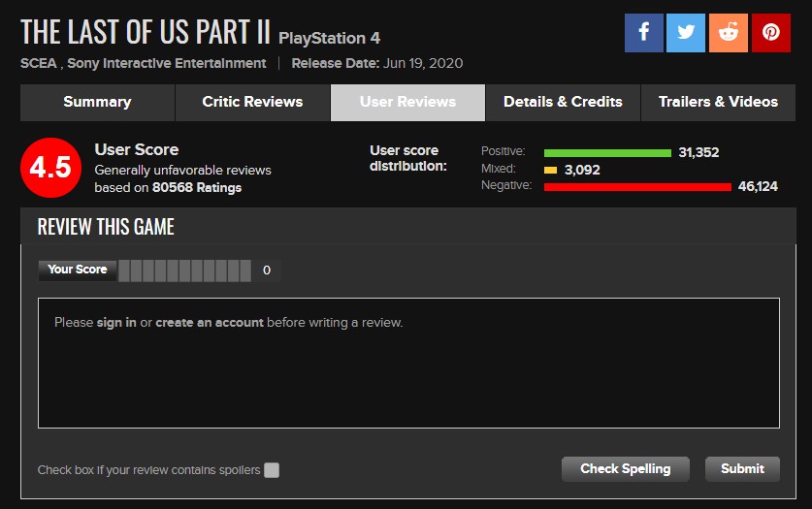Share the page on Reddit

click(729, 33)
